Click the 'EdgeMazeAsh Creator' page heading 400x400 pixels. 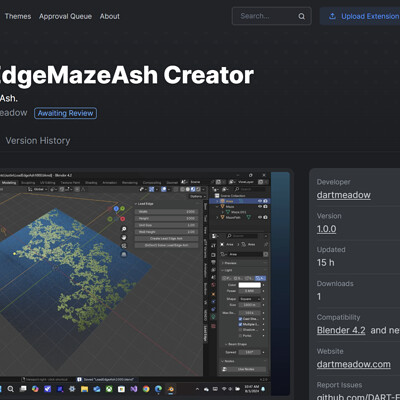coord(126,75)
